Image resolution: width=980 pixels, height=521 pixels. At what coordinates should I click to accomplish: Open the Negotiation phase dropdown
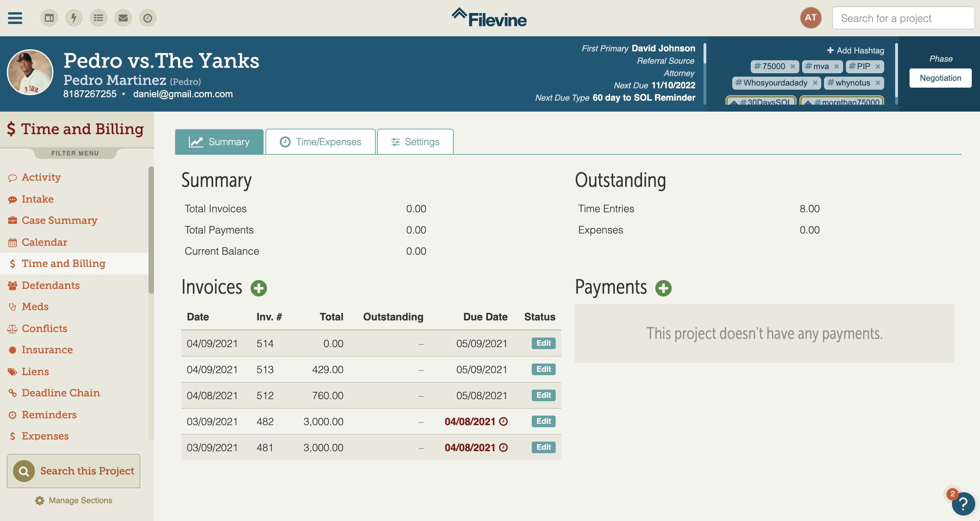click(940, 78)
